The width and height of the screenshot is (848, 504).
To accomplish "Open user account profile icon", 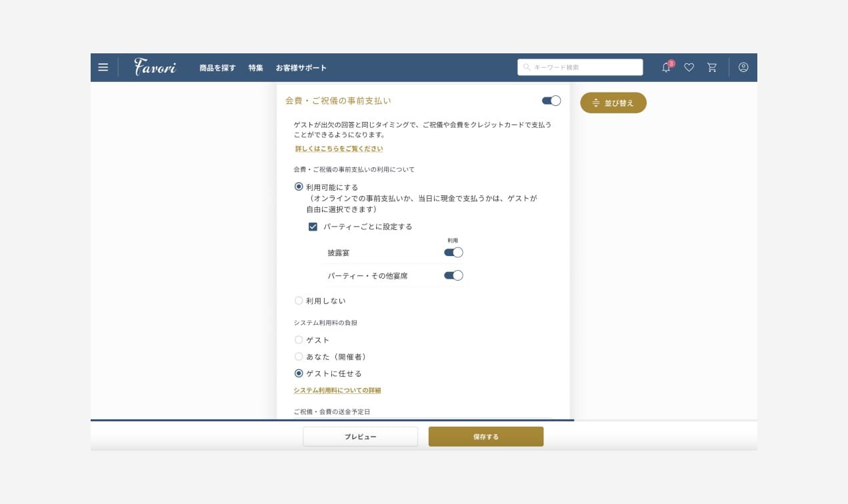I will pyautogui.click(x=743, y=67).
